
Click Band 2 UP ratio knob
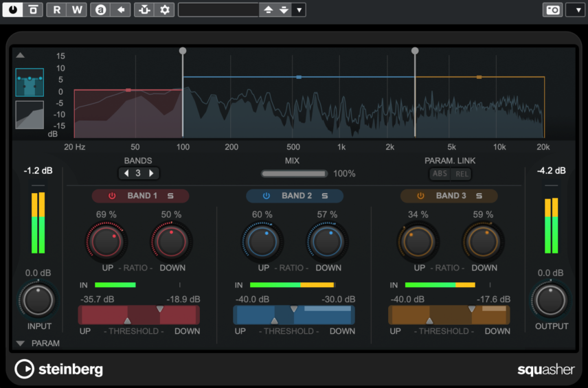(x=262, y=242)
